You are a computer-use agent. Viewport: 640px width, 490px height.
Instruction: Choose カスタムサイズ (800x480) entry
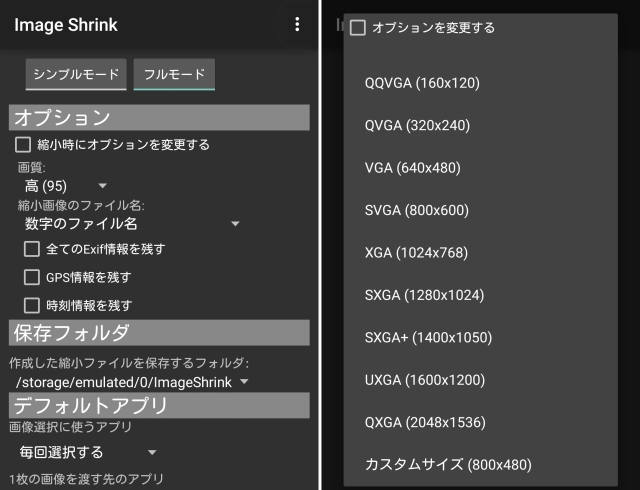[480, 465]
